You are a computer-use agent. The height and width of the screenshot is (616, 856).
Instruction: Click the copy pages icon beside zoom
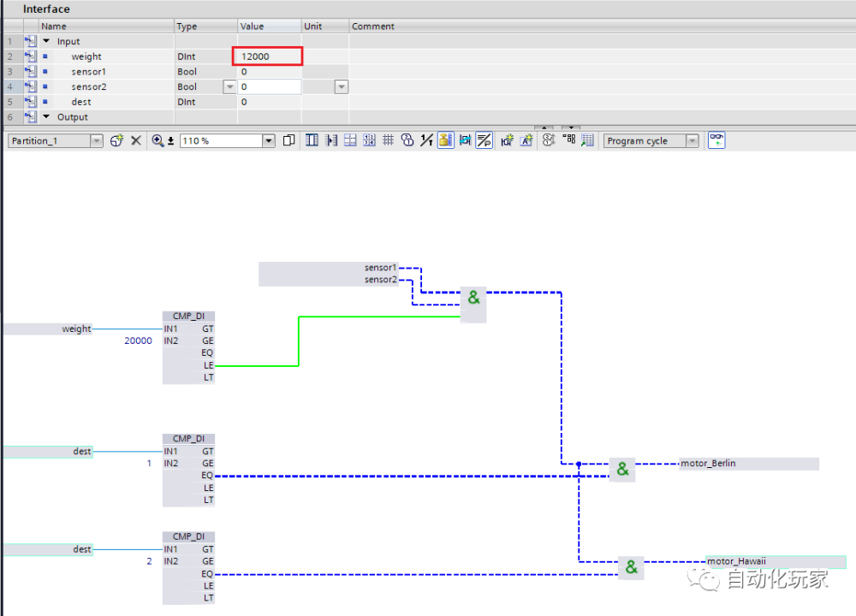(288, 141)
